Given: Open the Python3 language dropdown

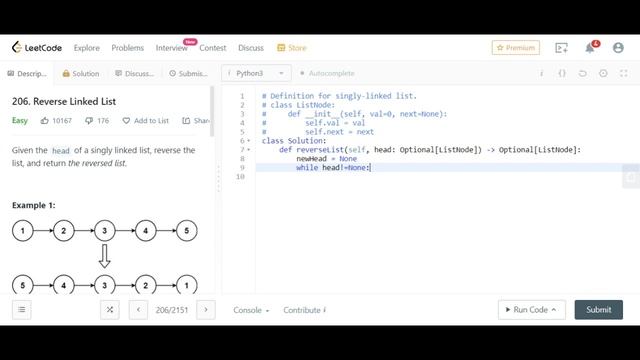Looking at the screenshot, I should 256,73.
